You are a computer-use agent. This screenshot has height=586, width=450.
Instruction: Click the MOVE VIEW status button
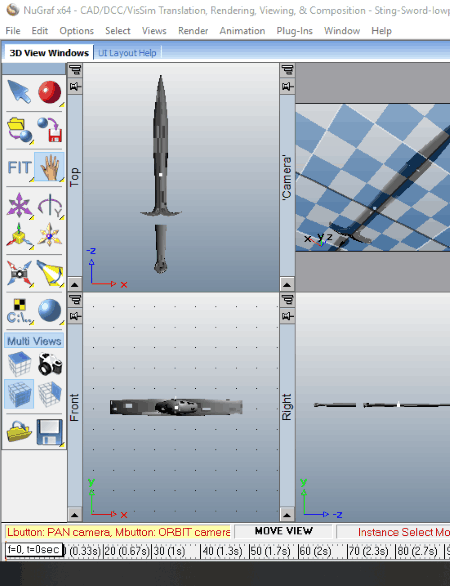284,531
